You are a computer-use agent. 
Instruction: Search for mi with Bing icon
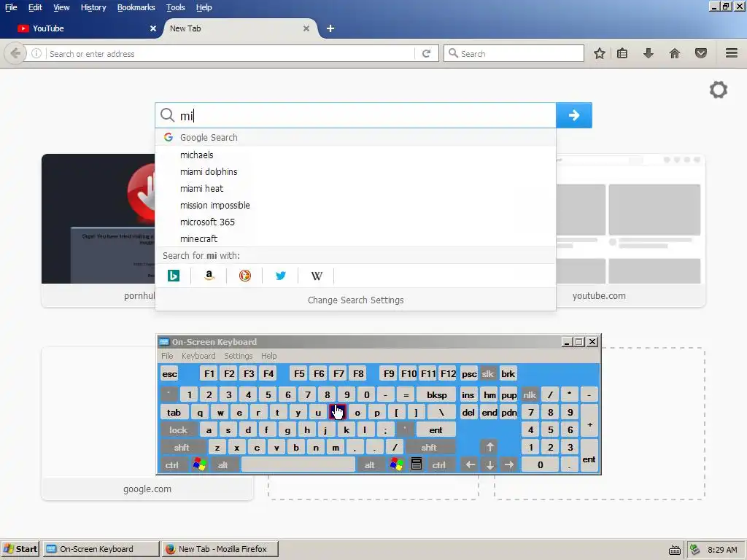click(x=174, y=276)
